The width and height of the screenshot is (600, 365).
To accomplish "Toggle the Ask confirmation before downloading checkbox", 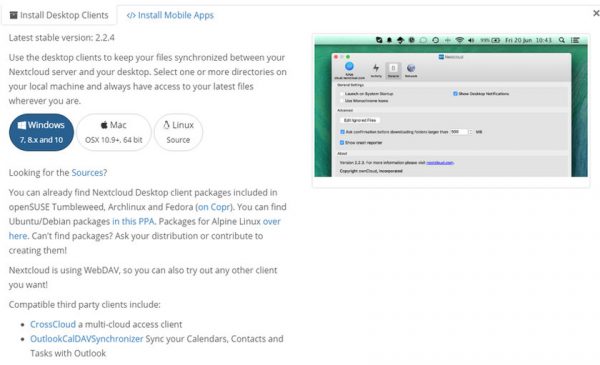I will [x=342, y=132].
